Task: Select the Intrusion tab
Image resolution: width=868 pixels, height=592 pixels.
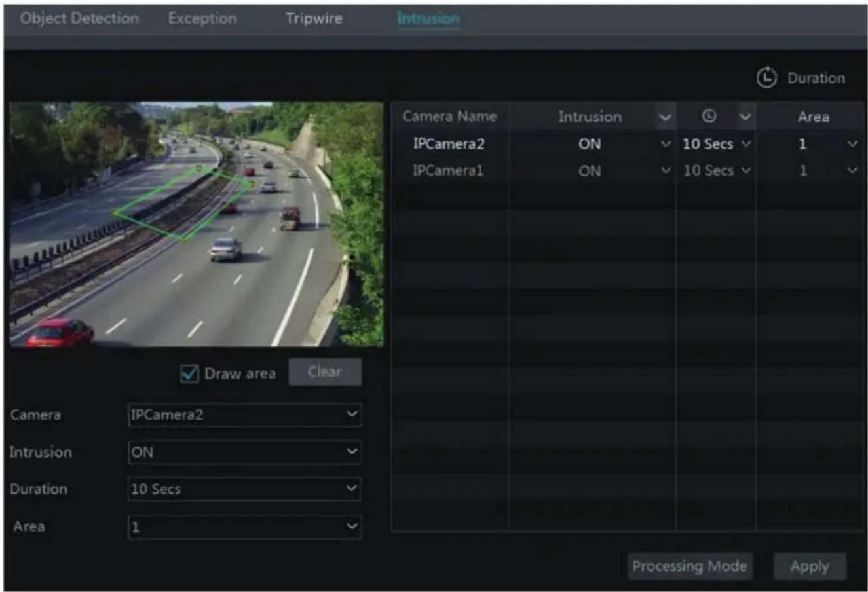Action: [x=428, y=18]
